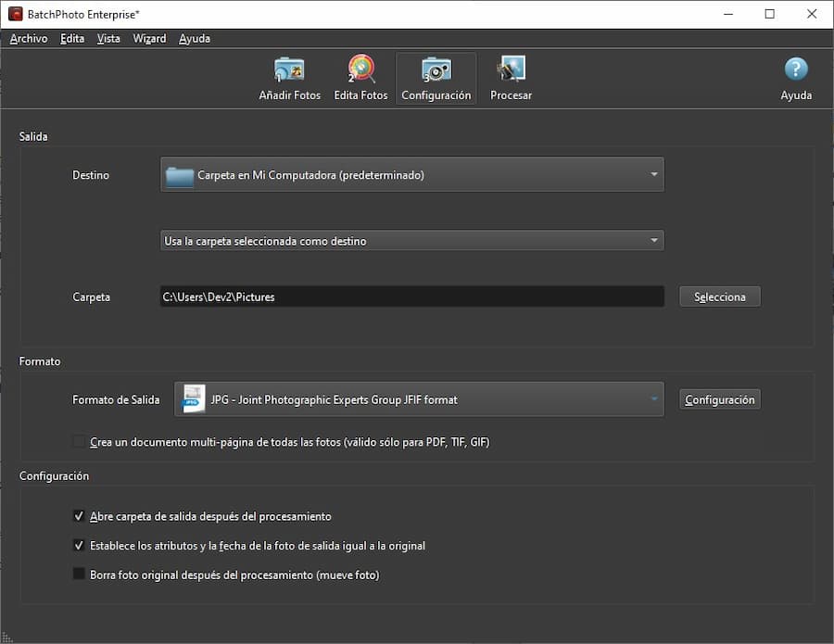Toggle Abre carpeta de salida después del procesamiento
This screenshot has height=644, width=834.
pyautogui.click(x=79, y=516)
